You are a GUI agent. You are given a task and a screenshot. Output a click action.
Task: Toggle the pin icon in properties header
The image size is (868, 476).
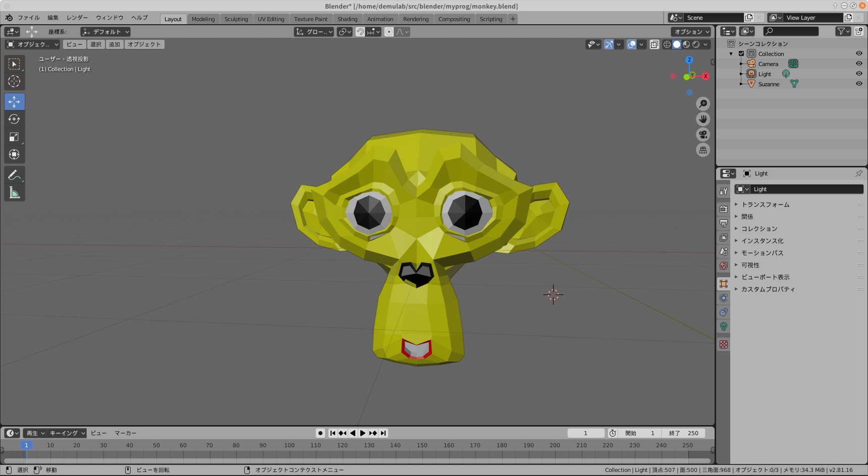point(859,173)
